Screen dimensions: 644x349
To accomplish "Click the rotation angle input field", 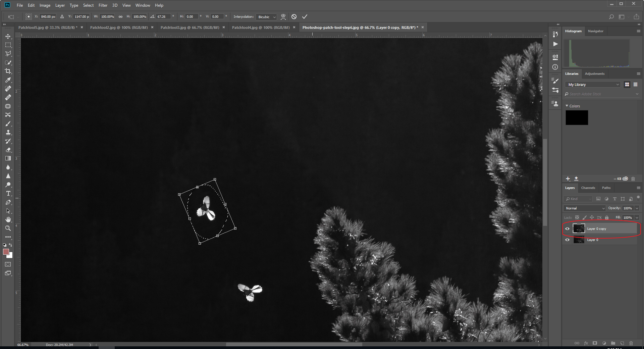I will pyautogui.click(x=162, y=17).
